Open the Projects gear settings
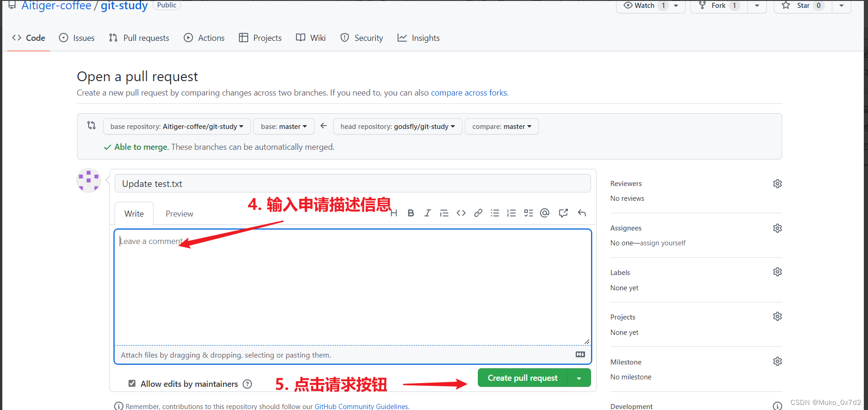 (x=778, y=316)
